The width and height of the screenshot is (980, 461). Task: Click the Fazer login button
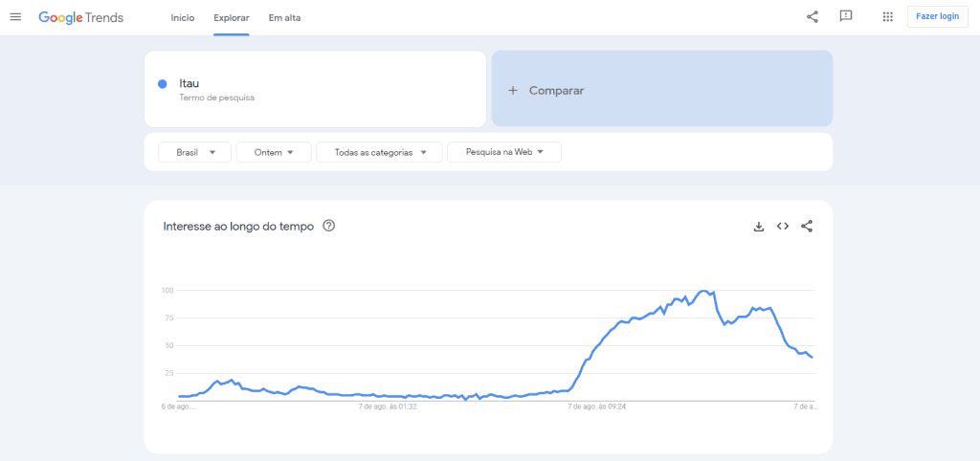[937, 17]
